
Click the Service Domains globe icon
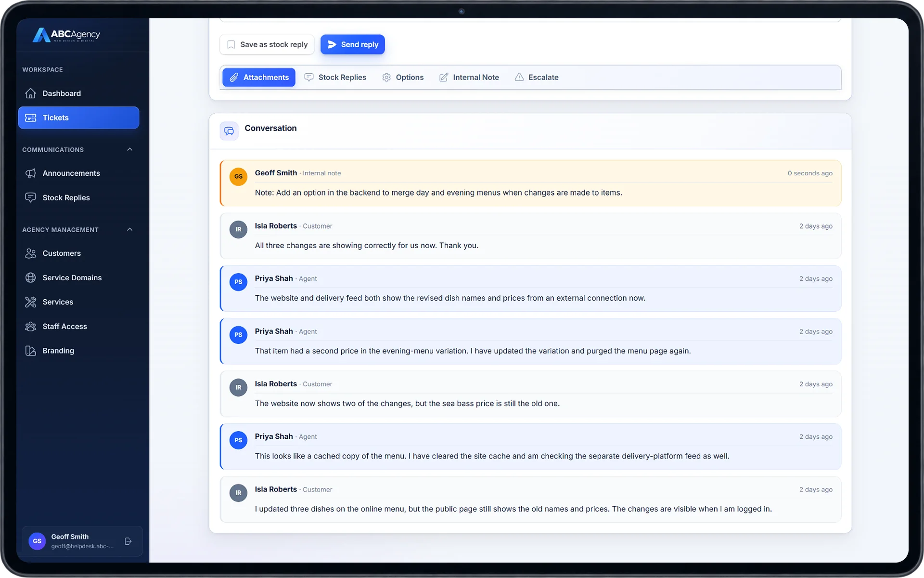point(30,277)
